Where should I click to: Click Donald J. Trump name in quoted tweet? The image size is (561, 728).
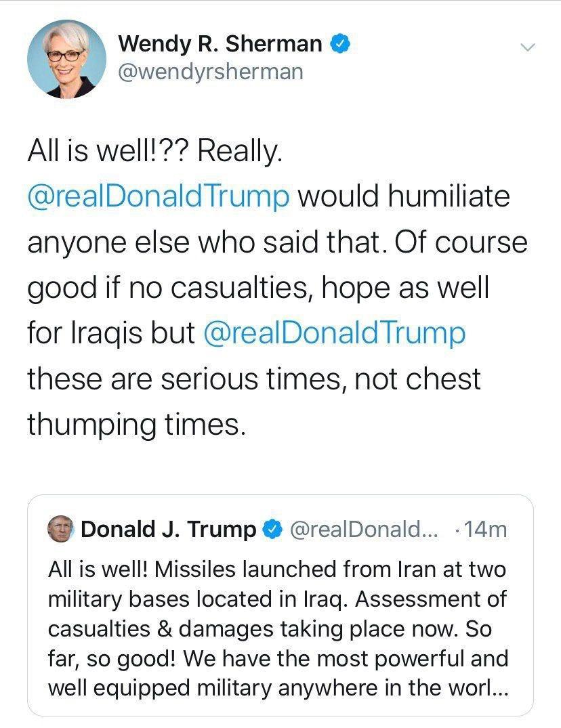(169, 530)
